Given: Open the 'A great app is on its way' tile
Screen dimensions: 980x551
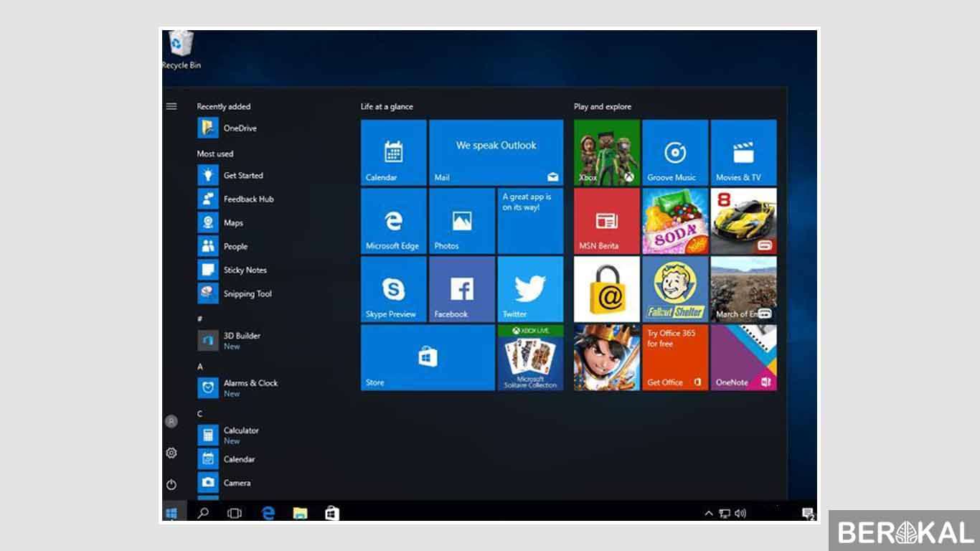Looking at the screenshot, I should click(530, 221).
